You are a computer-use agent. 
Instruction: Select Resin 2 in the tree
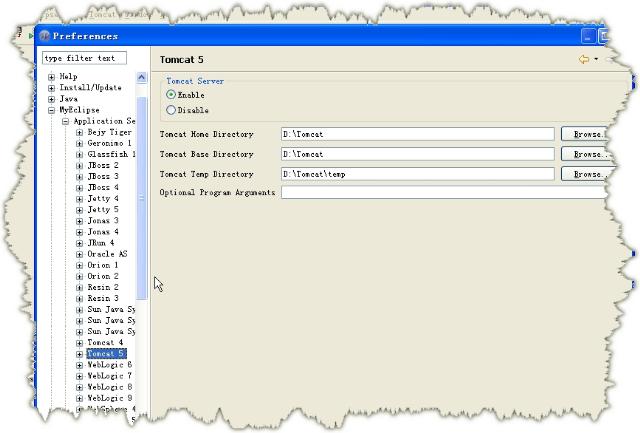click(x=103, y=287)
